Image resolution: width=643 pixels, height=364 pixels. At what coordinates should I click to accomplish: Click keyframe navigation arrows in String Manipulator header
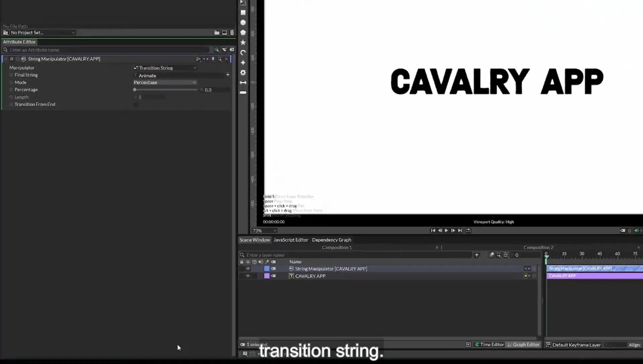(206, 59)
